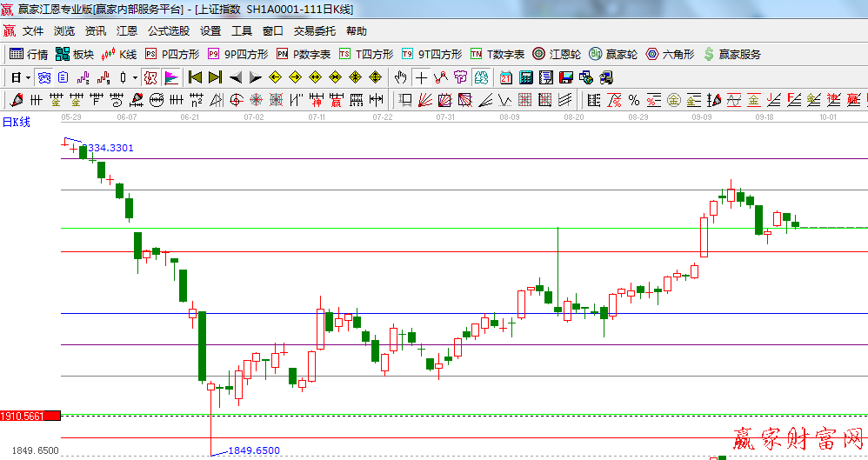Viewport: 868px width, 460px height.
Task: Open the 交易委托 menu
Action: click(x=314, y=30)
